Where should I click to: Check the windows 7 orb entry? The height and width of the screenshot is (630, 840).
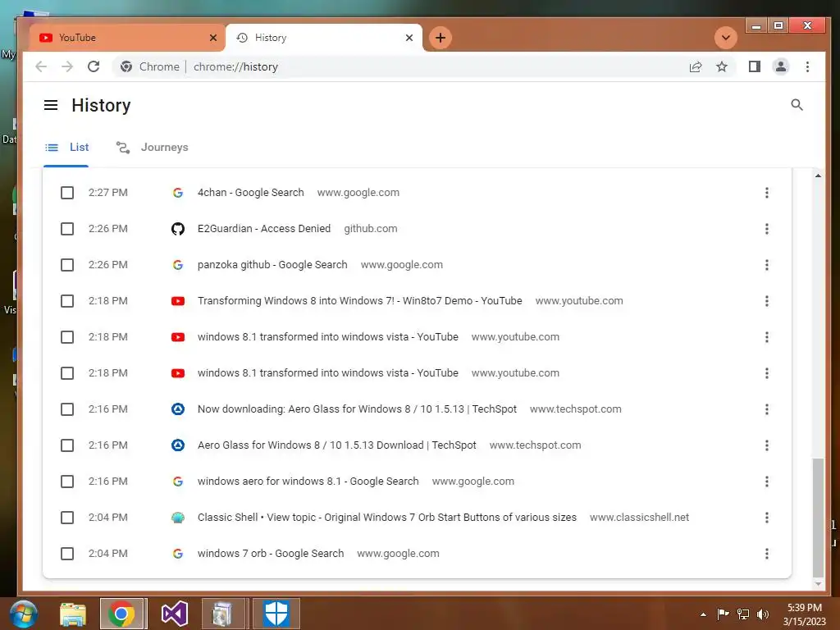pos(67,554)
